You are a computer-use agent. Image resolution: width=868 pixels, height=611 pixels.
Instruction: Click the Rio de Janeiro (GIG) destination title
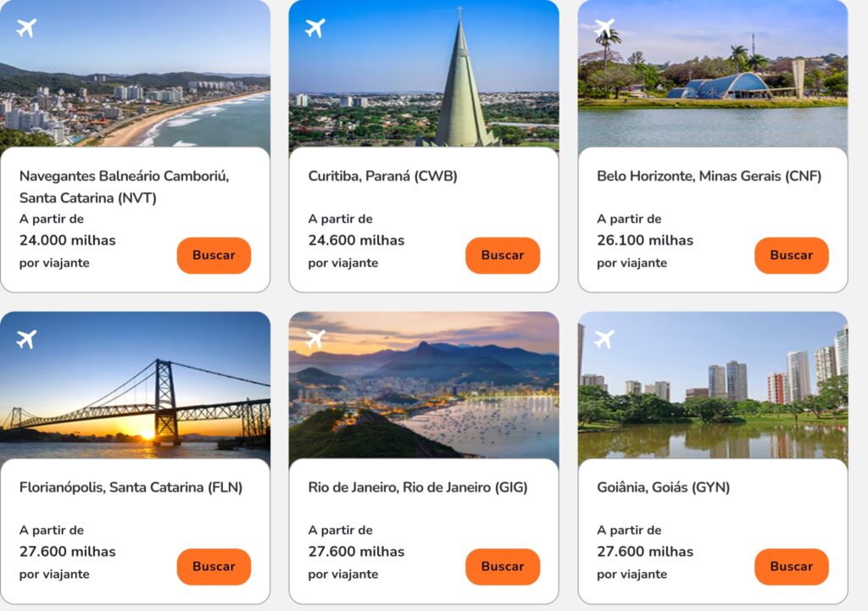[x=418, y=487]
